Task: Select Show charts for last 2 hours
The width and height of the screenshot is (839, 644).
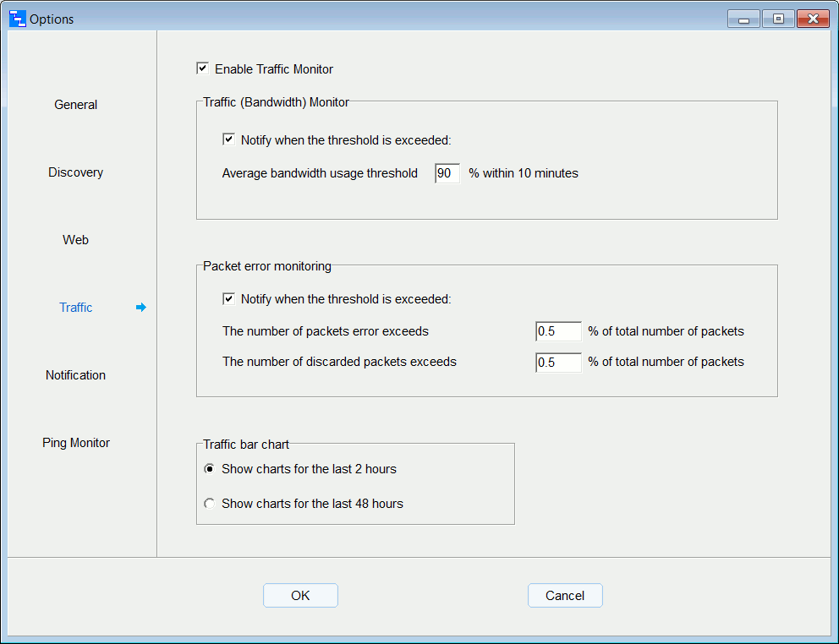Action: [210, 469]
